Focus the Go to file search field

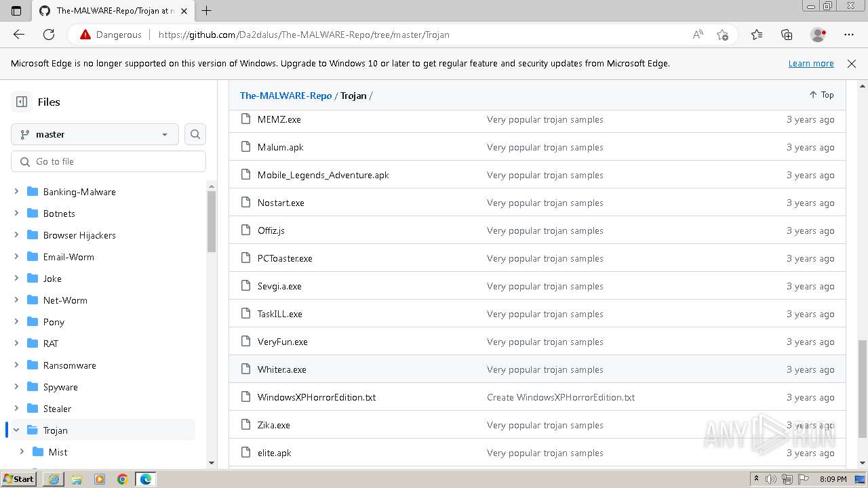click(108, 161)
